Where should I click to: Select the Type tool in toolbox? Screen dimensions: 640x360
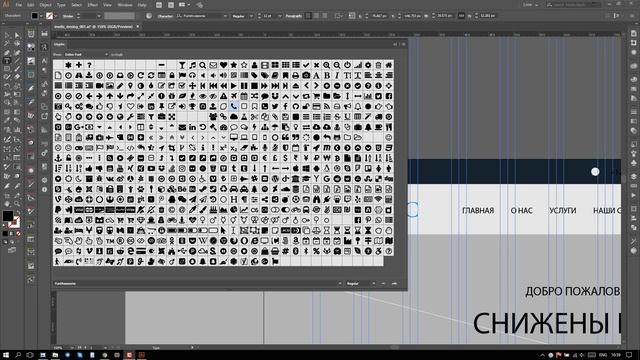7,60
